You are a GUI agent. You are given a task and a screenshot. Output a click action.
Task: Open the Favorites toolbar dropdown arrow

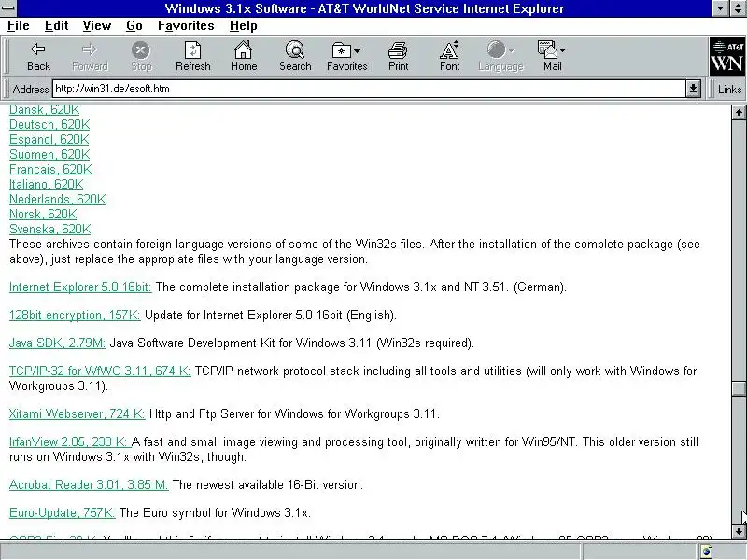[358, 50]
